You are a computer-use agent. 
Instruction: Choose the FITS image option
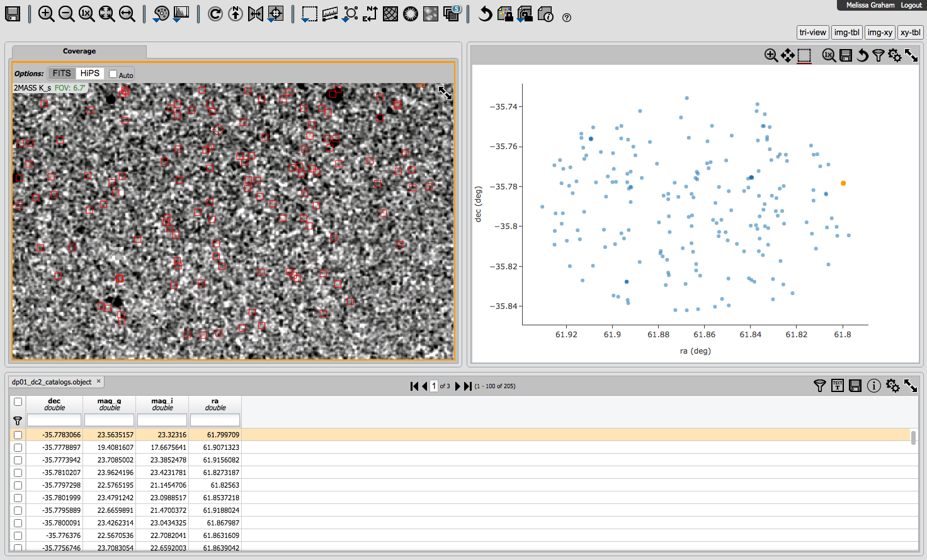pos(62,74)
